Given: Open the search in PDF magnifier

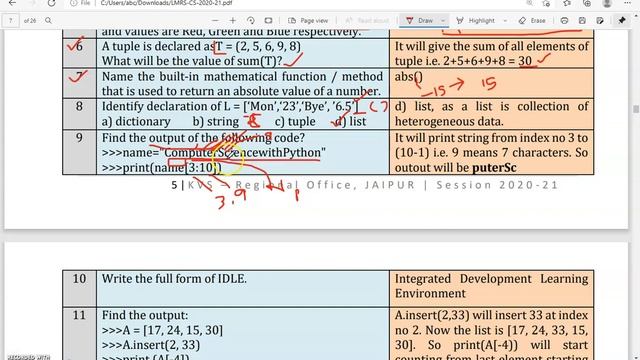Looking at the screenshot, I should click(49, 20).
